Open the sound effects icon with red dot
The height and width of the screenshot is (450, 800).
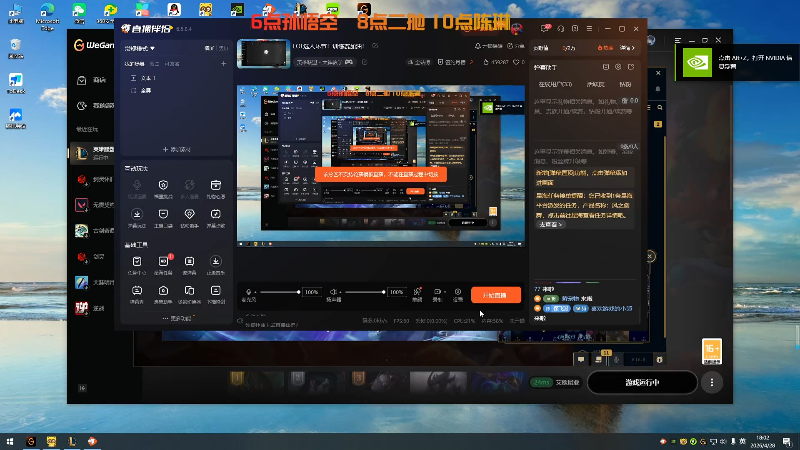coord(417,292)
